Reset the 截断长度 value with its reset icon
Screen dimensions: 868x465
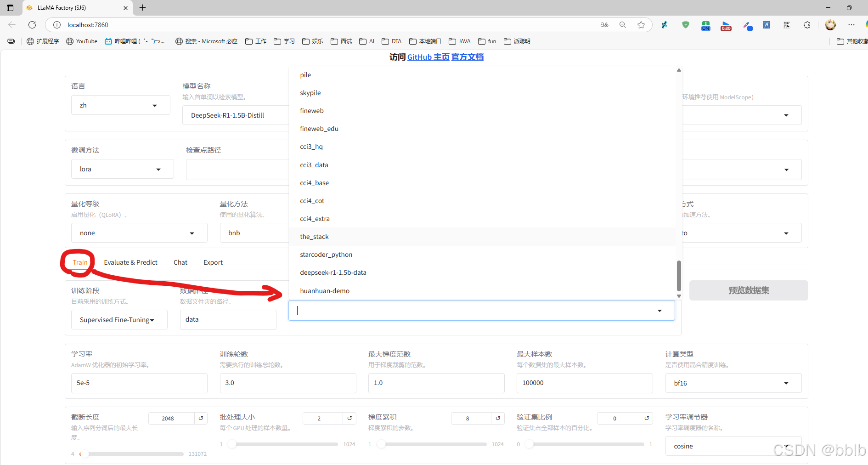click(201, 418)
